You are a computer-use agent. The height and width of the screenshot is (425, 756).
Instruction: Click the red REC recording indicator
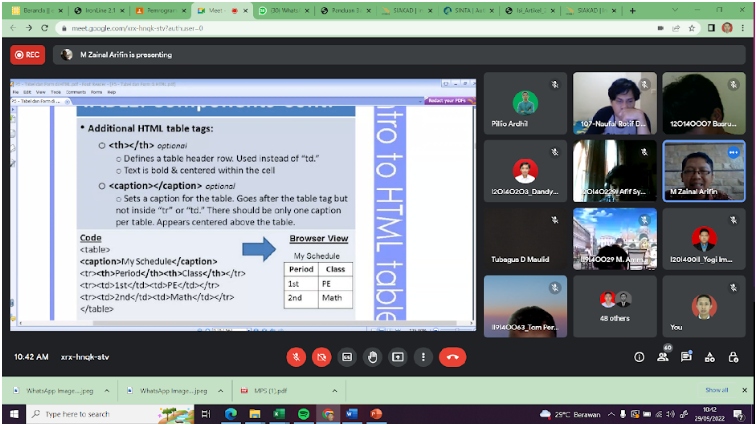[27, 55]
